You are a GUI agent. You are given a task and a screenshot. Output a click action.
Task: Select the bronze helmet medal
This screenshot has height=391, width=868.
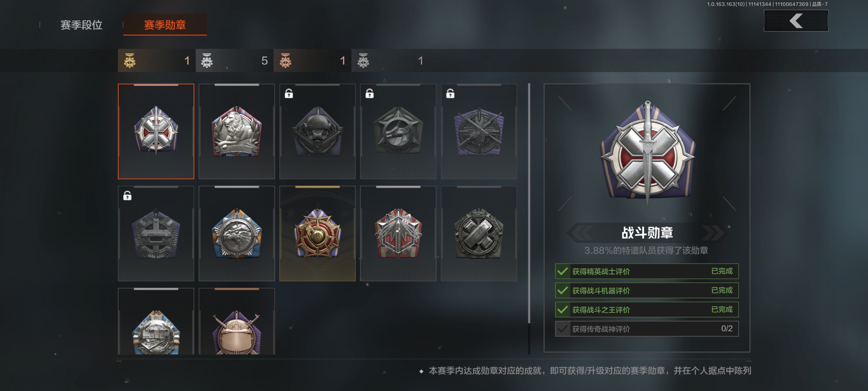237,321
